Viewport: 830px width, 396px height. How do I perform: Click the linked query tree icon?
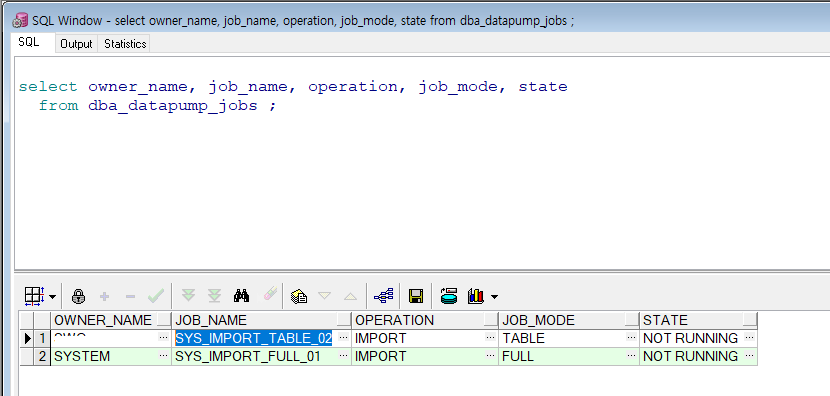coord(383,296)
